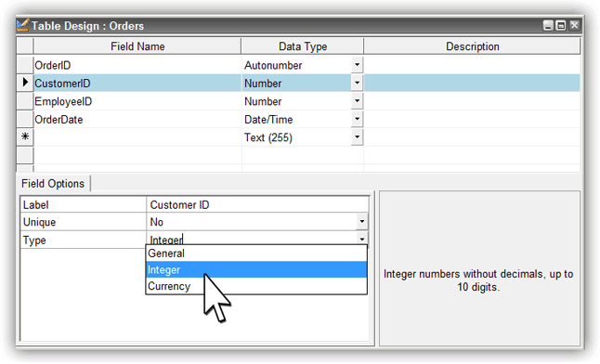Image resolution: width=600 pixels, height=364 pixels.
Task: Click the Description cell for OrderID
Action: [472, 65]
